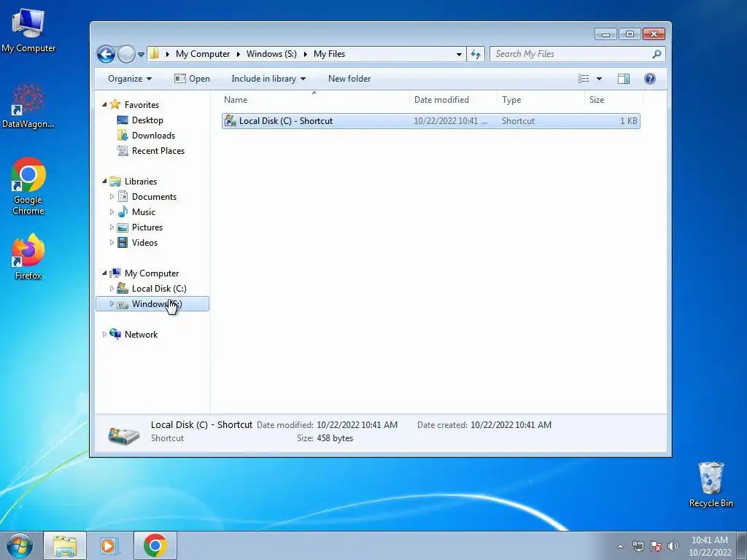
Task: Open Local Disk (C:) in navigation pane
Action: pyautogui.click(x=159, y=289)
